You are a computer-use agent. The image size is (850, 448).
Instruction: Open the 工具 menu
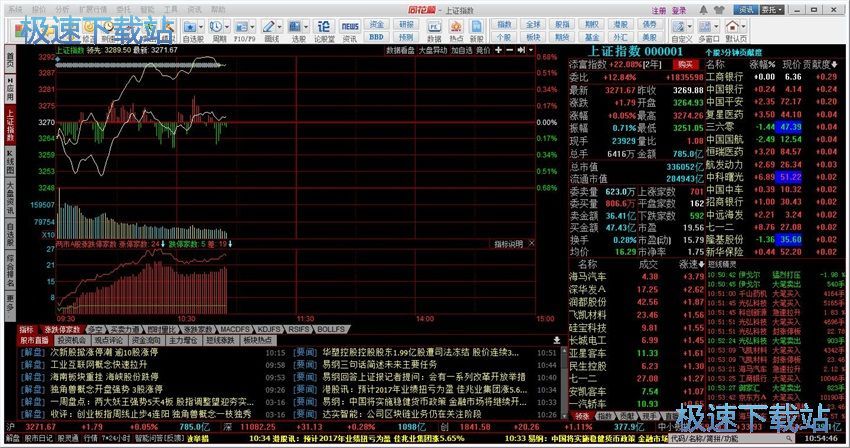(171, 10)
